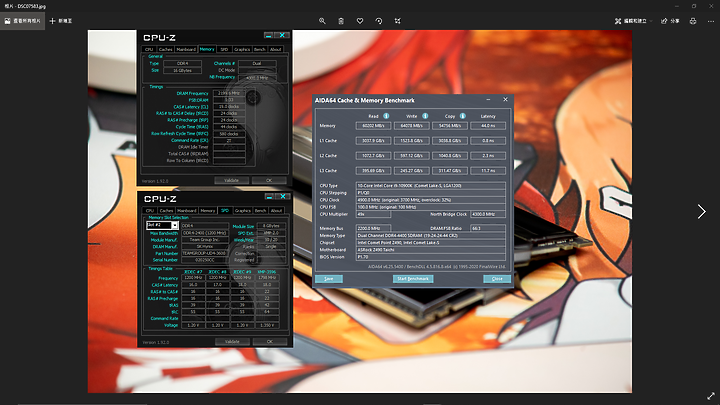720x405 pixels.
Task: Click DRAM Frequency value in CPU-Z Memory
Action: pos(229,93)
